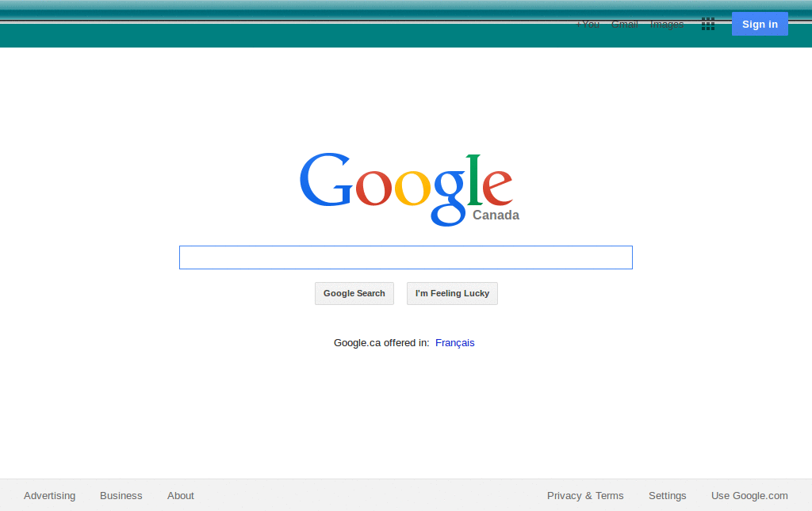Open the About footer link

click(181, 495)
